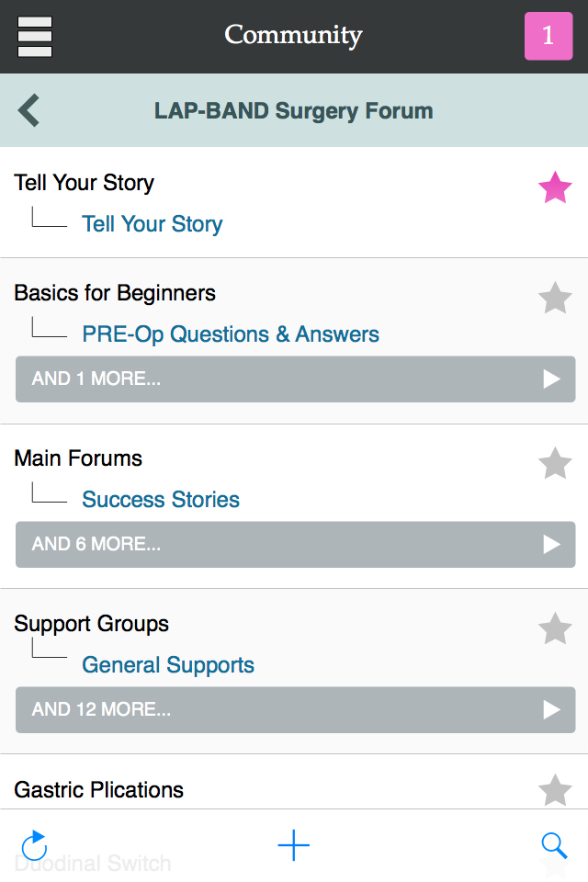This screenshot has height=882, width=588.
Task: Tap the refresh icon
Action: click(34, 845)
